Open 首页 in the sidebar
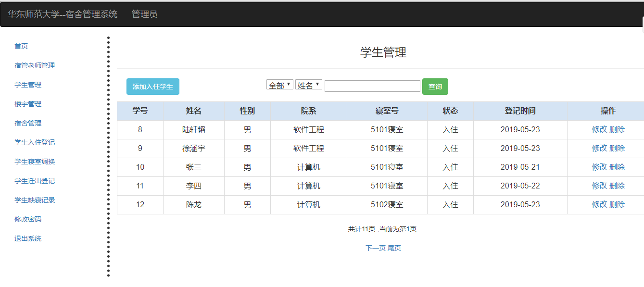Viewport: 644px width, 287px height. pos(21,46)
